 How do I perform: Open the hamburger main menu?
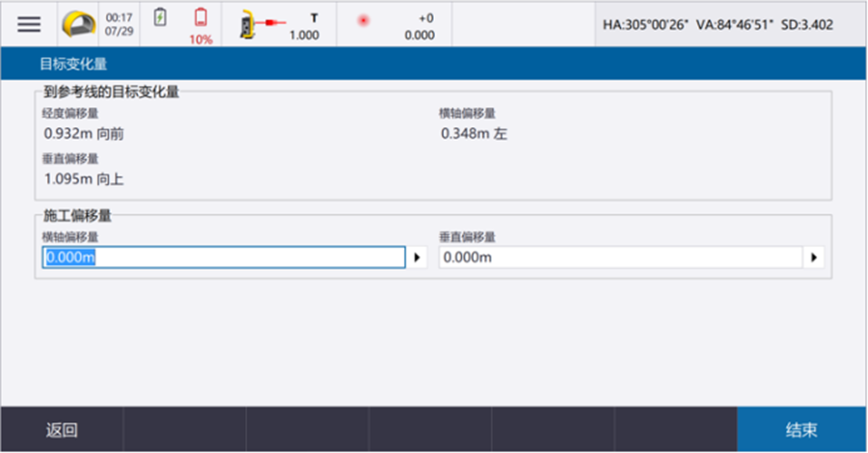tap(29, 24)
